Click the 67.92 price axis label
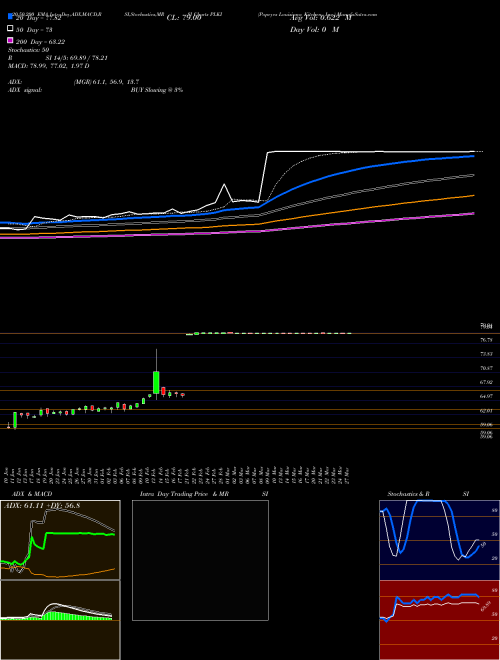The width and height of the screenshot is (500, 660). tap(486, 382)
